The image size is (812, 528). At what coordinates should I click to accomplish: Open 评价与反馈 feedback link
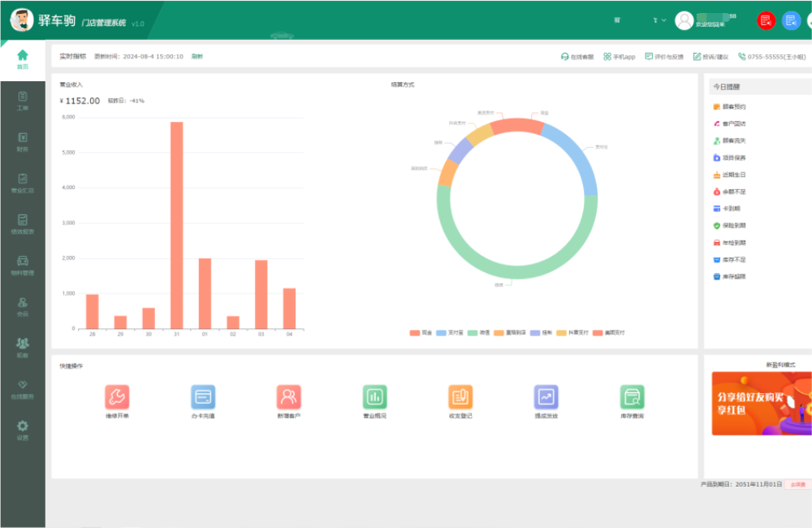[x=664, y=57]
